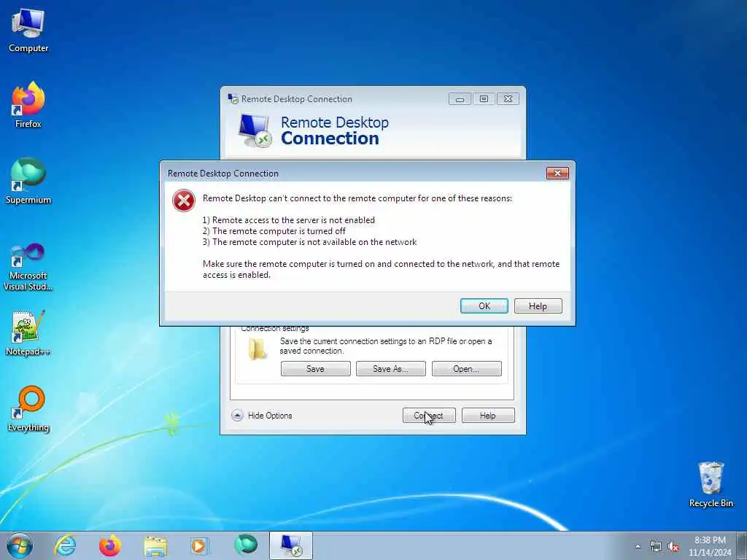Minimize the Remote Desktop Connection window
Image resolution: width=747 pixels, height=560 pixels.
point(460,99)
